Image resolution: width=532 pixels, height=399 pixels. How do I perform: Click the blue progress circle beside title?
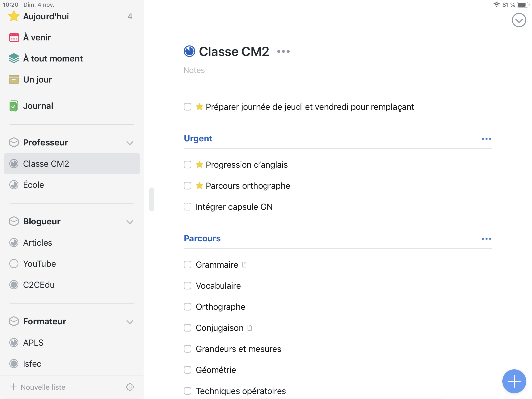[x=189, y=51]
